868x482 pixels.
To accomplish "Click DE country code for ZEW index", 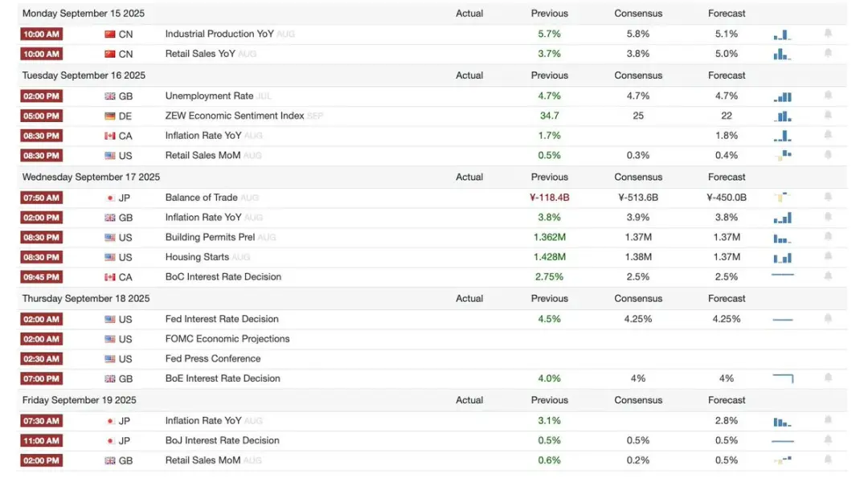I will point(125,116).
